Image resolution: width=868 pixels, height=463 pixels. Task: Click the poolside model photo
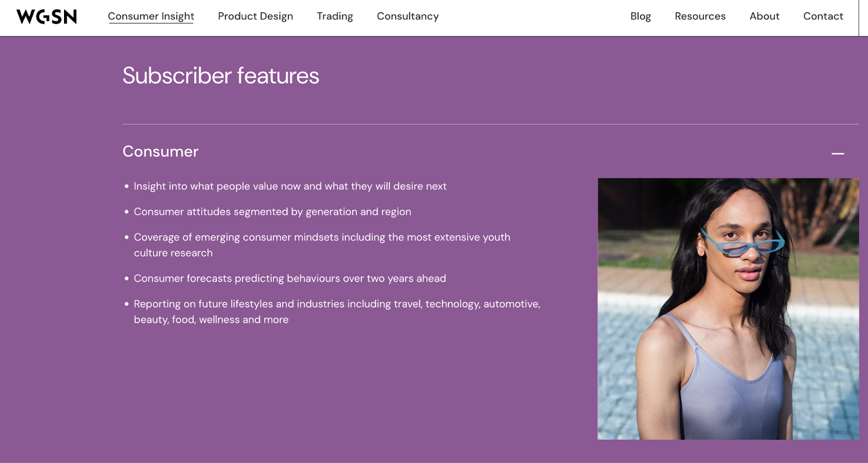coord(728,308)
